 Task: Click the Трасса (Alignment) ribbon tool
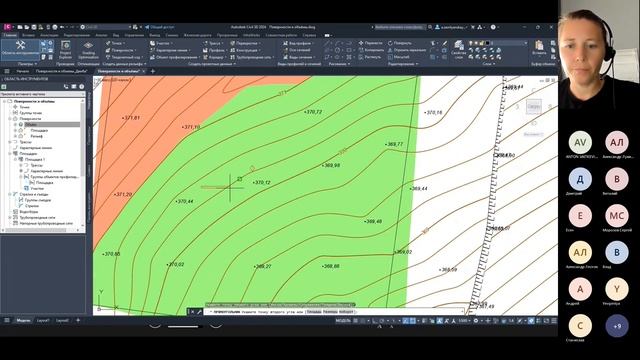click(x=212, y=43)
